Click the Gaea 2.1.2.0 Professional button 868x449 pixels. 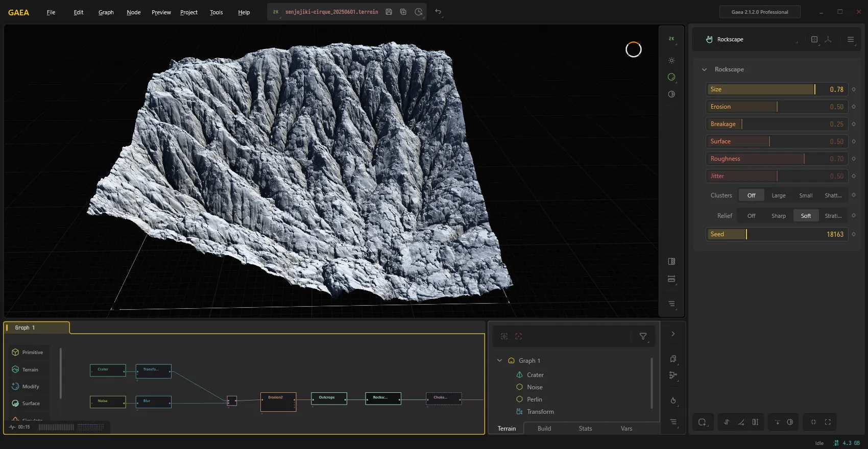click(x=759, y=12)
